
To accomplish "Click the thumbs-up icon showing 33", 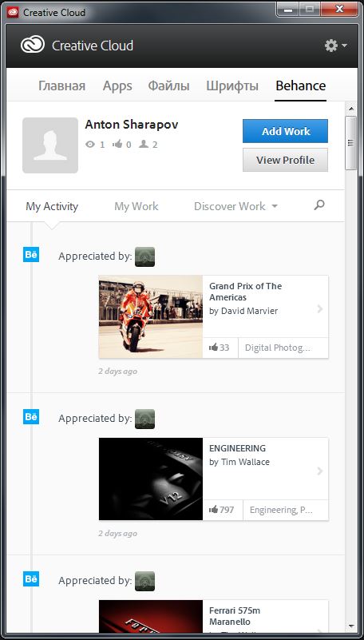I will click(x=214, y=348).
